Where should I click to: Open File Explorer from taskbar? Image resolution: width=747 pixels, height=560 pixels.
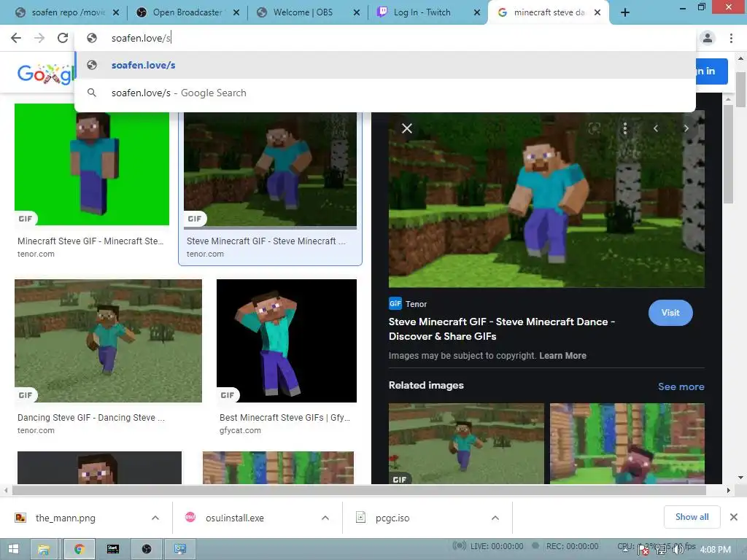click(x=44, y=549)
